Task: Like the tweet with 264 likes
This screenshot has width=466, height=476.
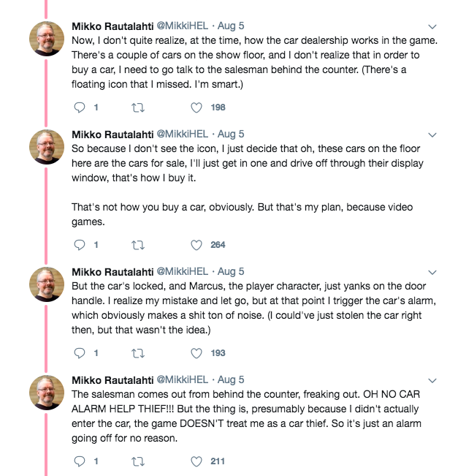Action: tap(196, 244)
